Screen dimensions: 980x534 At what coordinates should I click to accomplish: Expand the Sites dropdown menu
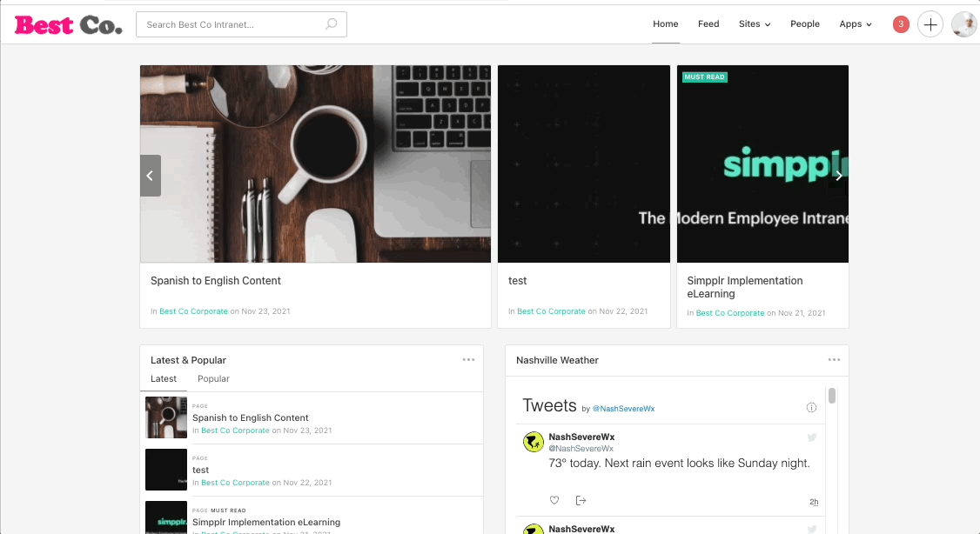(755, 23)
